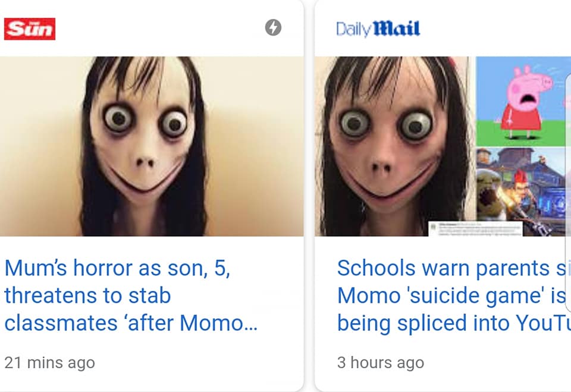The width and height of the screenshot is (571, 392).
Task: Click the red Sun newspaper logo
Action: point(30,29)
